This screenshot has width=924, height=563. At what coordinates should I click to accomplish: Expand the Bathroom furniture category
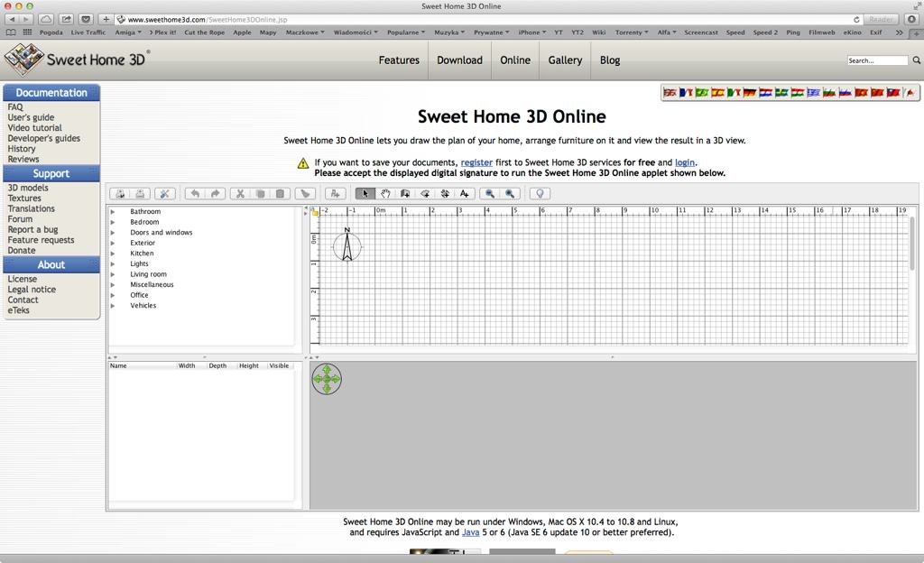(113, 212)
